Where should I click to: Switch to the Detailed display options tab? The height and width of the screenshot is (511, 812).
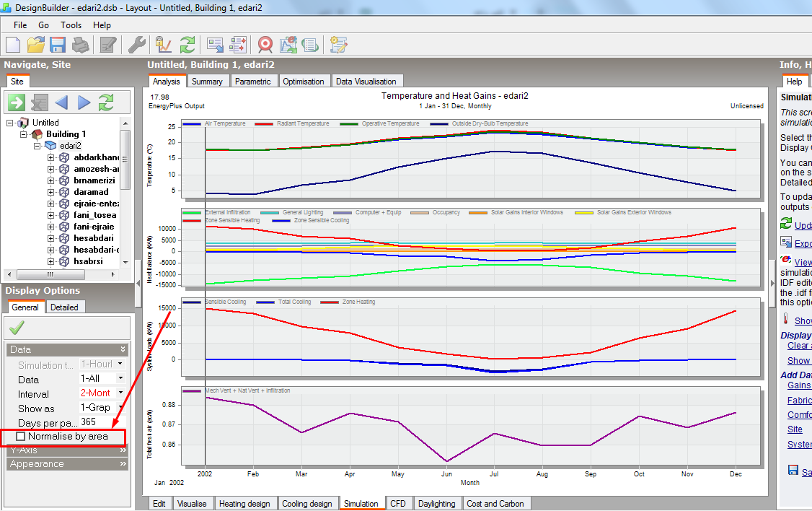(x=64, y=307)
